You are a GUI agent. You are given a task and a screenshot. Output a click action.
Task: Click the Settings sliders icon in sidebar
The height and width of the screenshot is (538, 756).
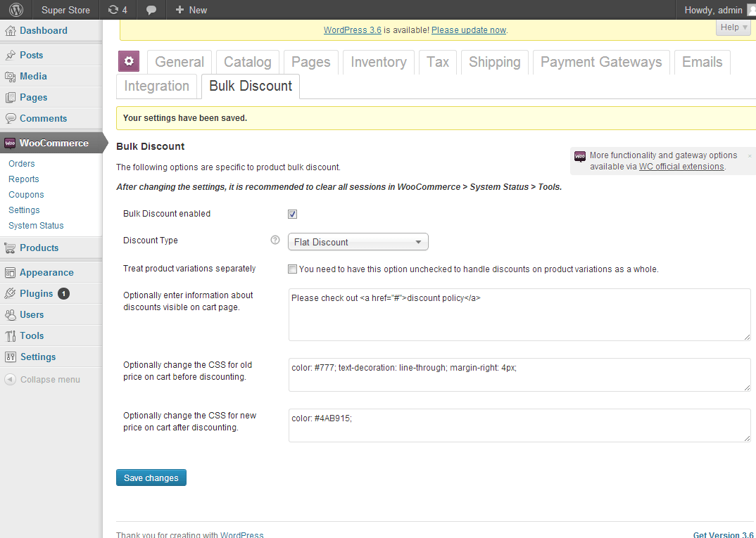10,357
